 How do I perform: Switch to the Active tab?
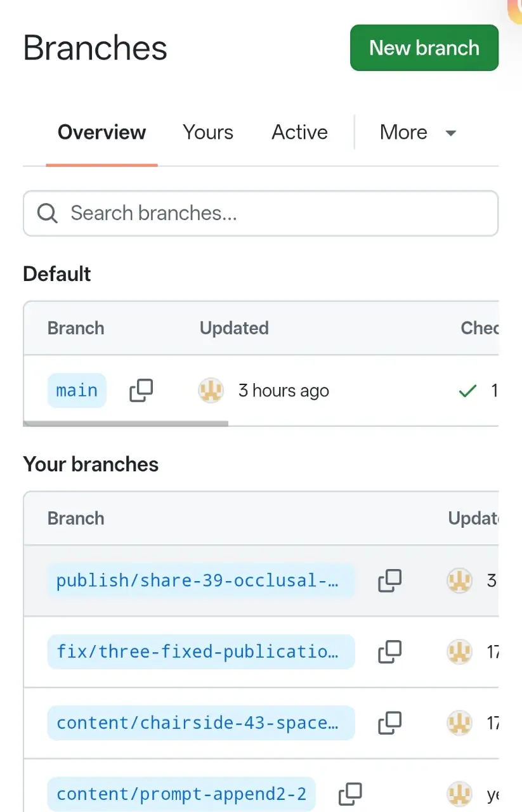tap(300, 133)
